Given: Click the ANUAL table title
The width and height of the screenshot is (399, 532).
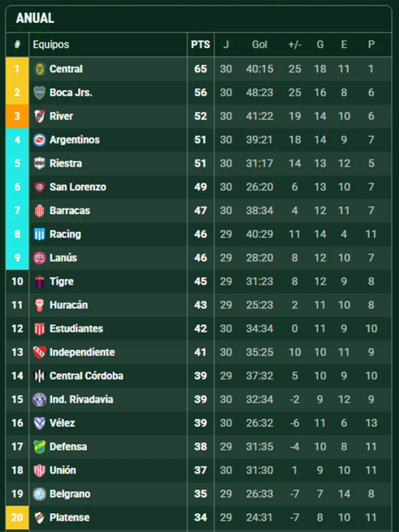Looking at the screenshot, I should click(x=35, y=19).
